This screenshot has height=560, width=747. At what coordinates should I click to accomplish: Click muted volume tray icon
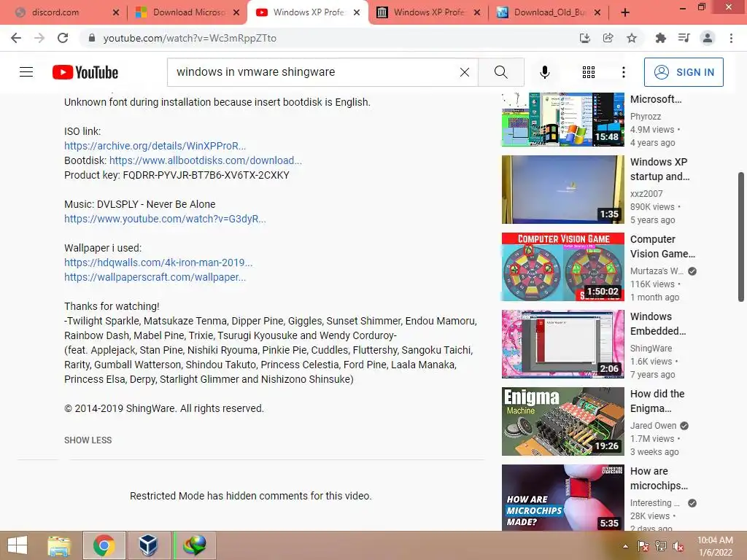[x=678, y=546]
